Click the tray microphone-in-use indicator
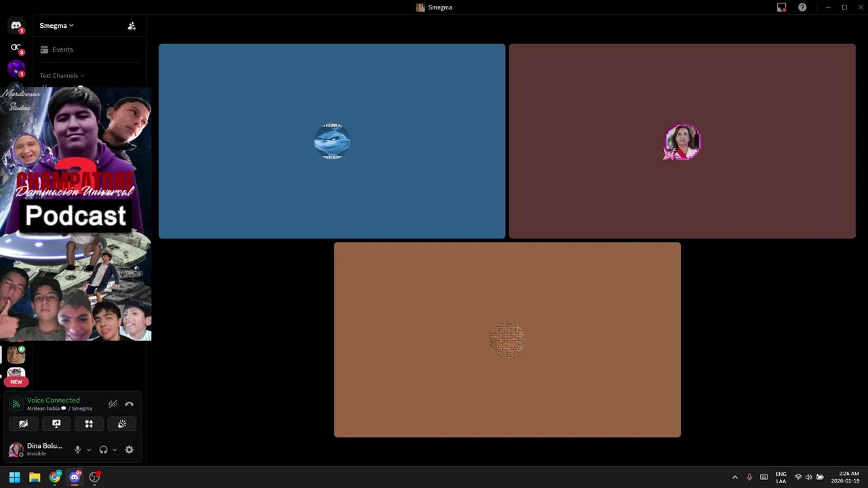This screenshot has width=868, height=488. click(749, 477)
